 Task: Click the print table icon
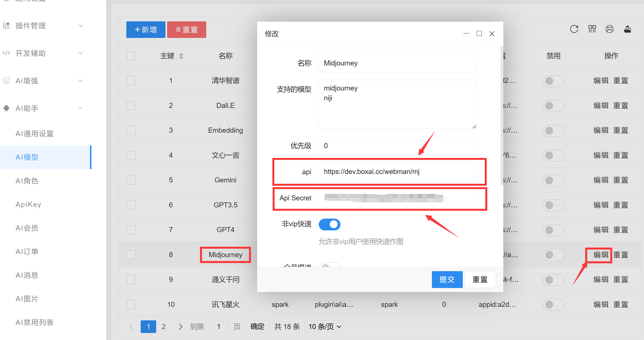(x=609, y=29)
